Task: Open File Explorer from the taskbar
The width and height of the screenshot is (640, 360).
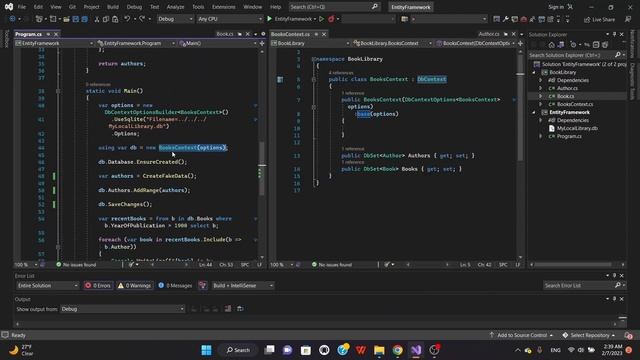Action: tap(379, 350)
